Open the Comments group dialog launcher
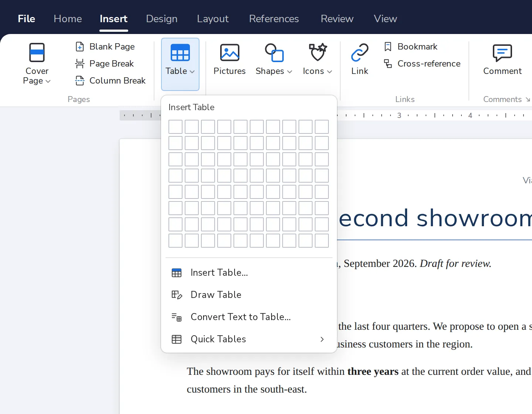The width and height of the screenshot is (532, 414). click(x=528, y=99)
